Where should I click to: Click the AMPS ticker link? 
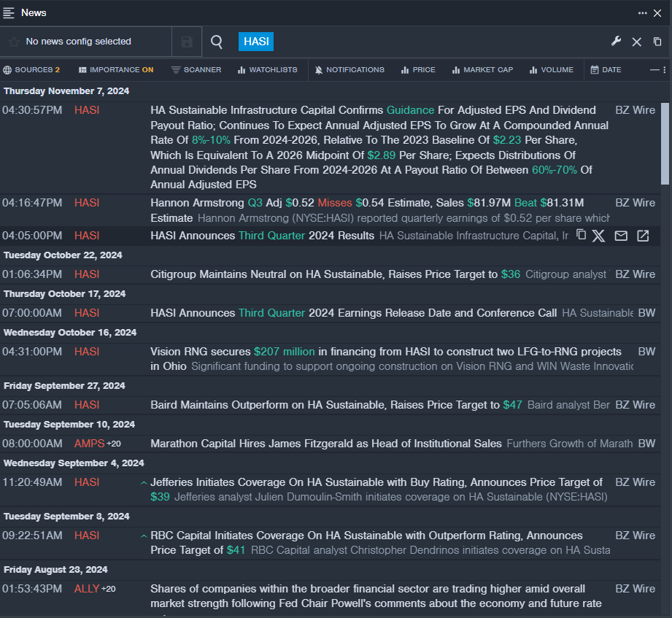click(x=89, y=444)
